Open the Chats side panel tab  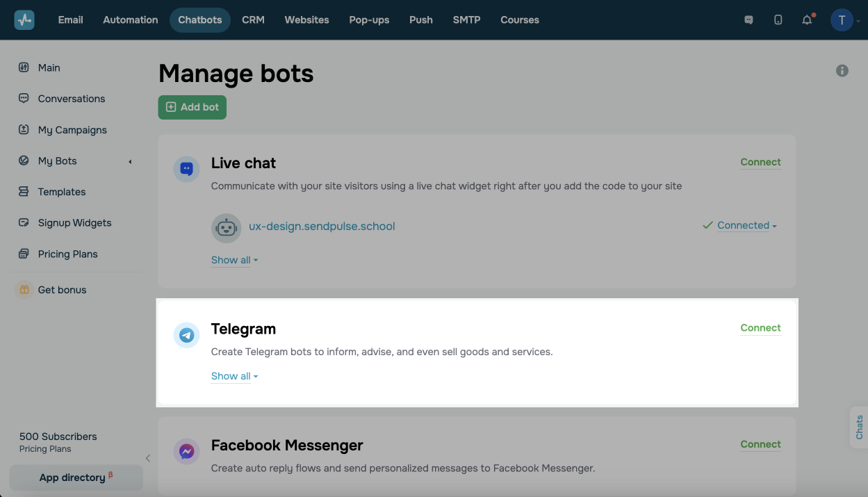point(859,427)
